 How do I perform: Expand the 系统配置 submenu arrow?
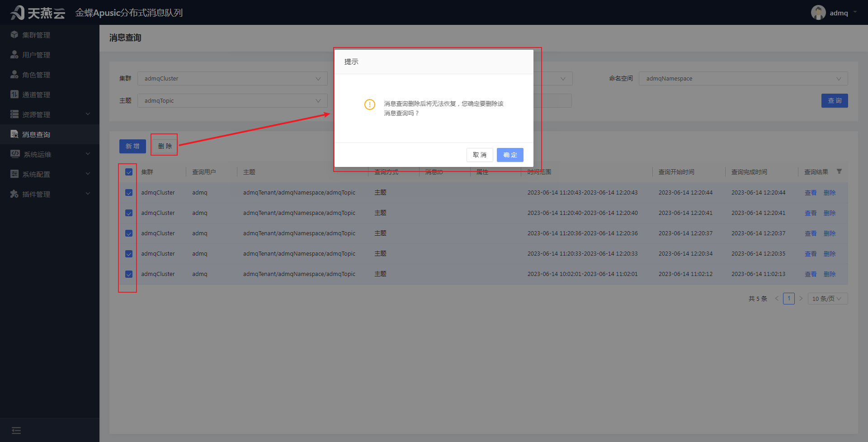click(88, 174)
